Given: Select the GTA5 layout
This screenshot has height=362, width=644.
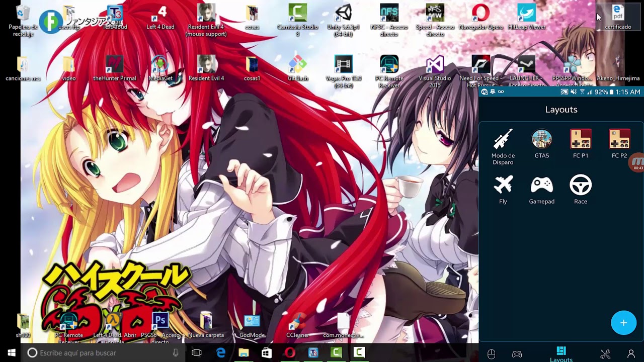Looking at the screenshot, I should tap(542, 144).
